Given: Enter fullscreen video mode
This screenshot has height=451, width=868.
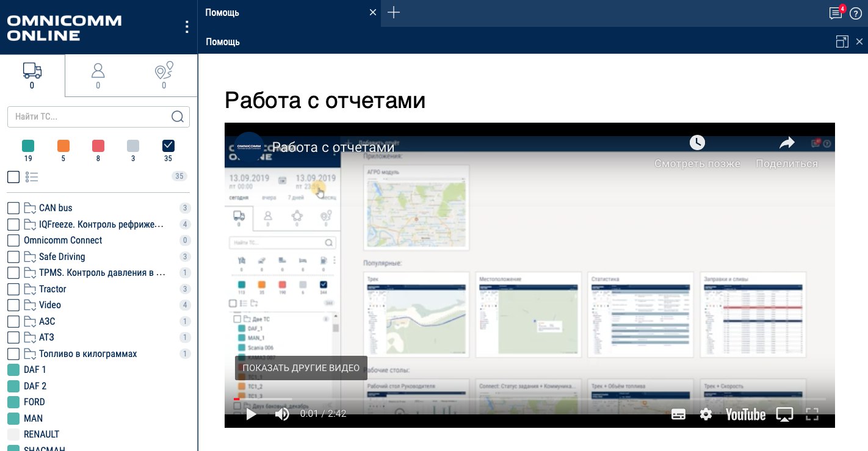Looking at the screenshot, I should (812, 414).
